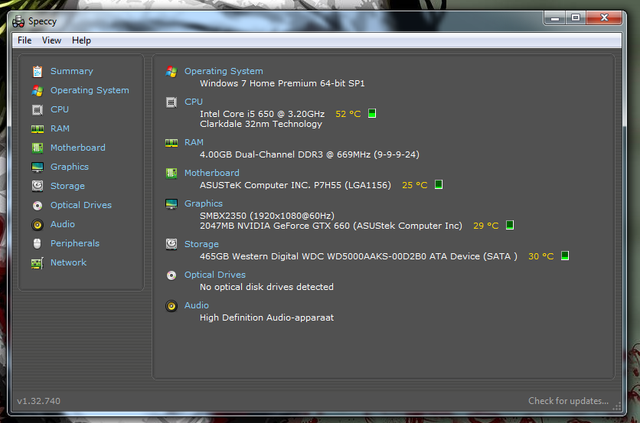Click the Motherboard icon in main panel

point(171,173)
